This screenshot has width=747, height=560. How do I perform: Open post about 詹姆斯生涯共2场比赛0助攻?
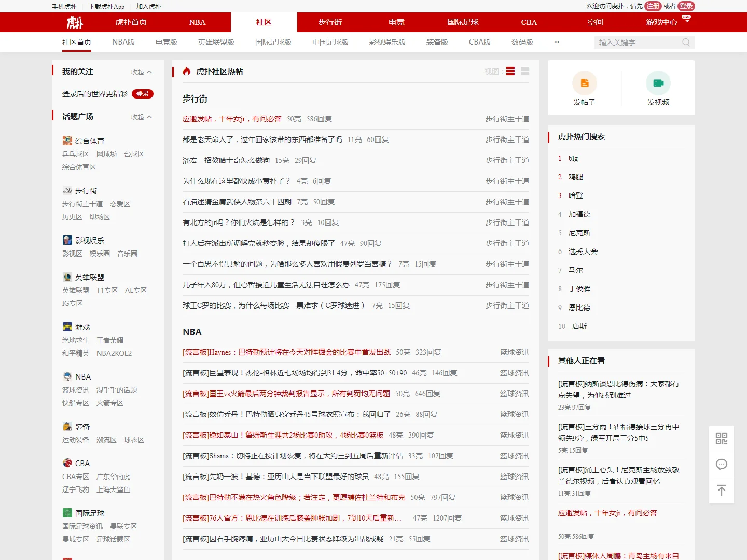pos(283,435)
